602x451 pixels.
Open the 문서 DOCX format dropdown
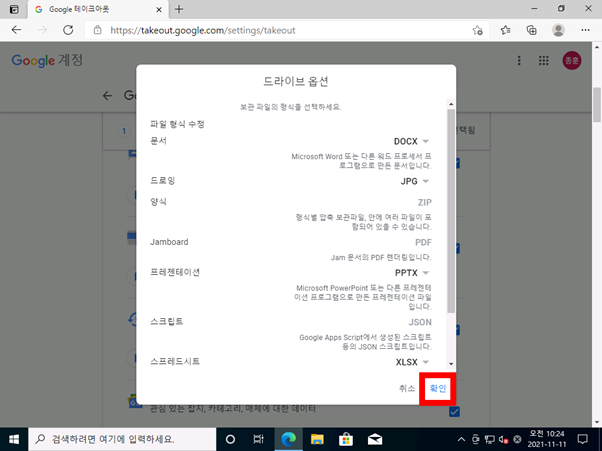pyautogui.click(x=411, y=141)
